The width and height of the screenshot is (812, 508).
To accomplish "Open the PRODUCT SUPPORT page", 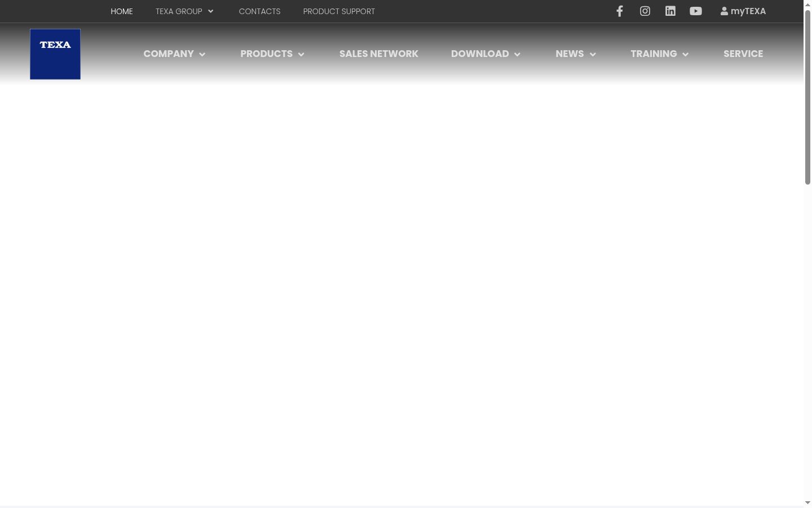I will pos(339,11).
